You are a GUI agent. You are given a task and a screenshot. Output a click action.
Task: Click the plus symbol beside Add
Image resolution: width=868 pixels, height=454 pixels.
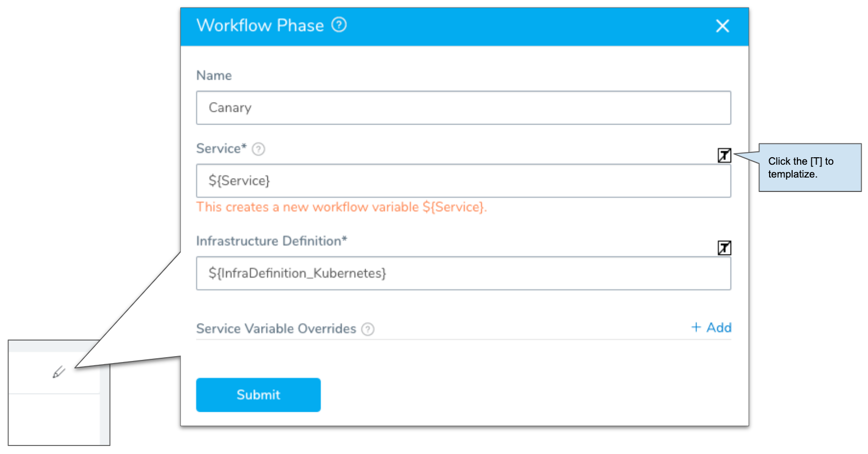[696, 327]
